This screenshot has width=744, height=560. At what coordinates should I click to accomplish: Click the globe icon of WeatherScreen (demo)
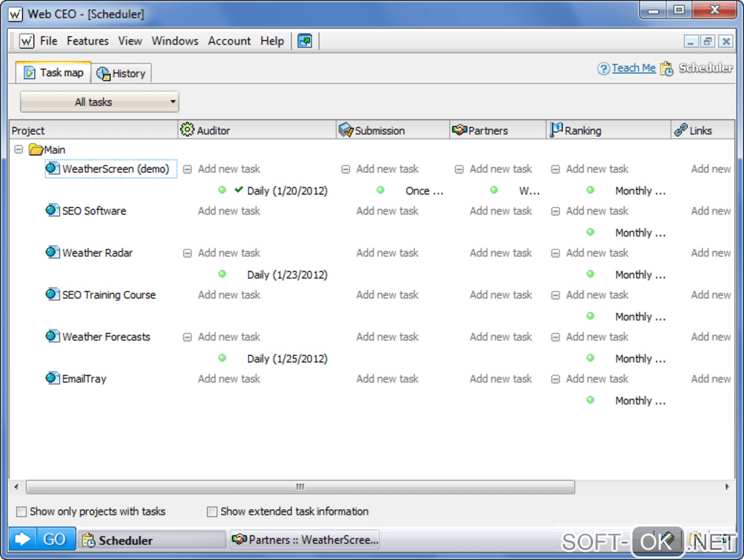point(53,168)
